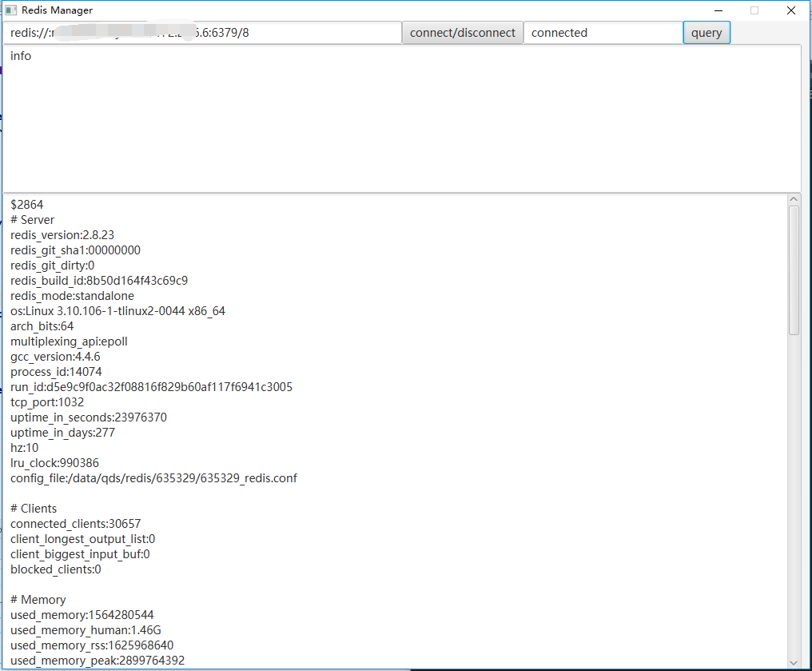The height and width of the screenshot is (671, 812).
Task: Click the uptime_in_seconds:23976370 line
Action: coord(89,417)
